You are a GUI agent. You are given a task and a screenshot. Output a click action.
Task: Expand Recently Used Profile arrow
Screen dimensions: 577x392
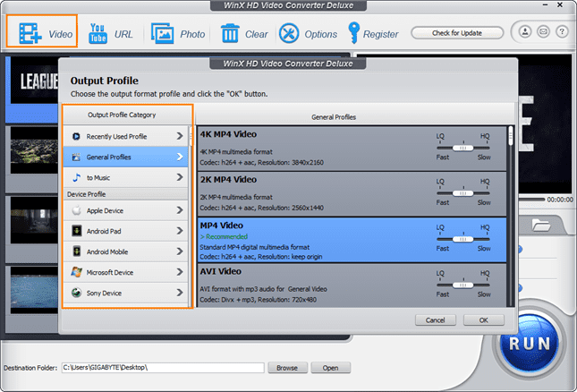pos(180,136)
